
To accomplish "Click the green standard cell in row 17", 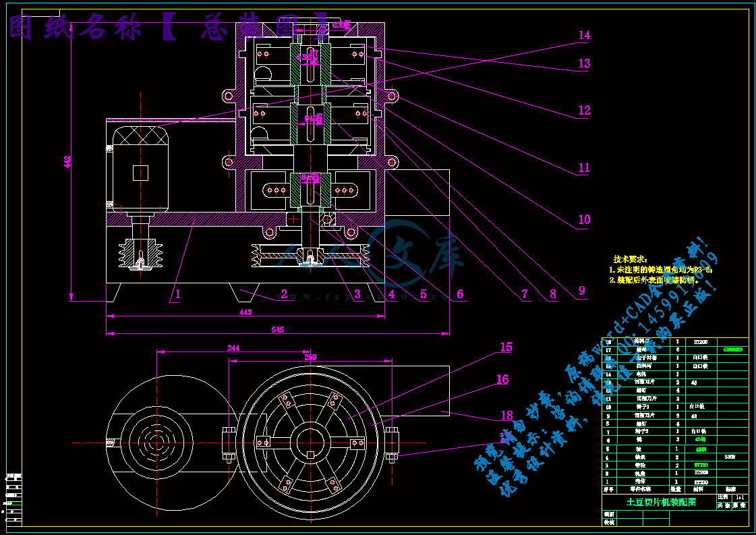I will click(732, 349).
